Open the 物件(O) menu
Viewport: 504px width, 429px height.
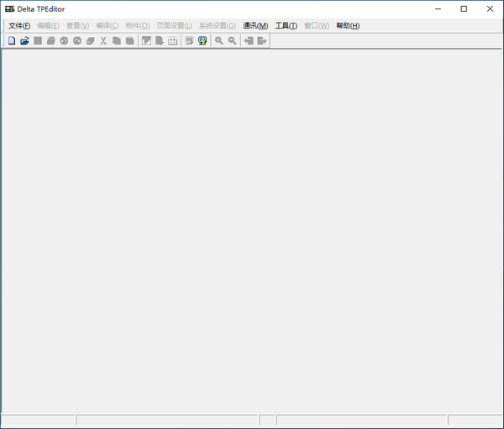click(138, 26)
